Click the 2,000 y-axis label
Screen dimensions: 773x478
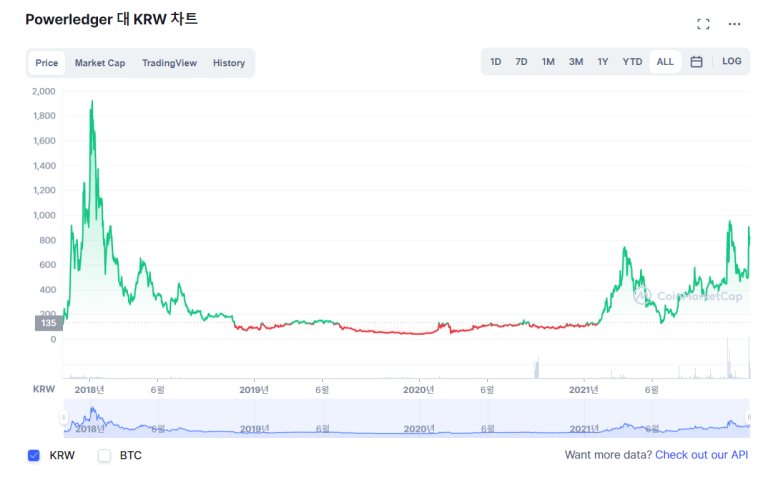coord(44,91)
